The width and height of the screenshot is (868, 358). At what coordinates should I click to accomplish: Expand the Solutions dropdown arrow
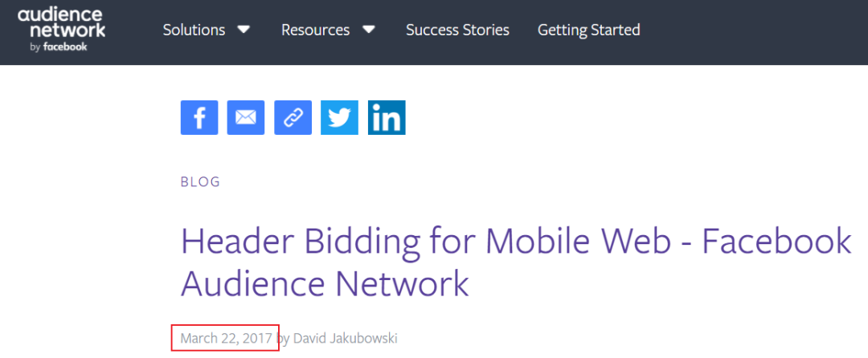(243, 30)
